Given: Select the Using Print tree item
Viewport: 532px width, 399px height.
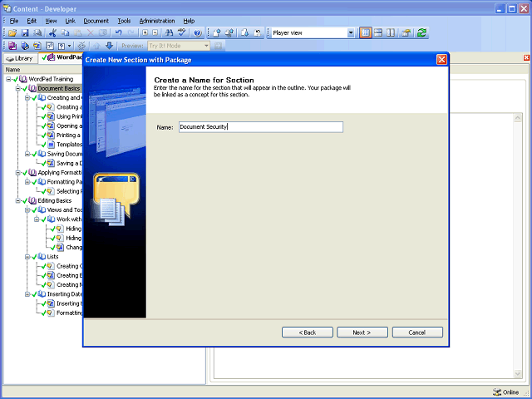Looking at the screenshot, I should (x=69, y=116).
